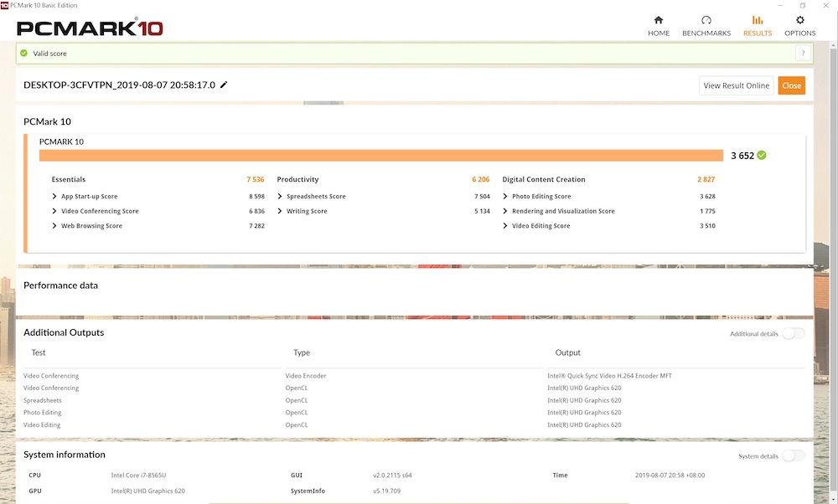Expand the Spreadsheets Score chevron
The height and width of the screenshot is (504, 838).
[281, 197]
